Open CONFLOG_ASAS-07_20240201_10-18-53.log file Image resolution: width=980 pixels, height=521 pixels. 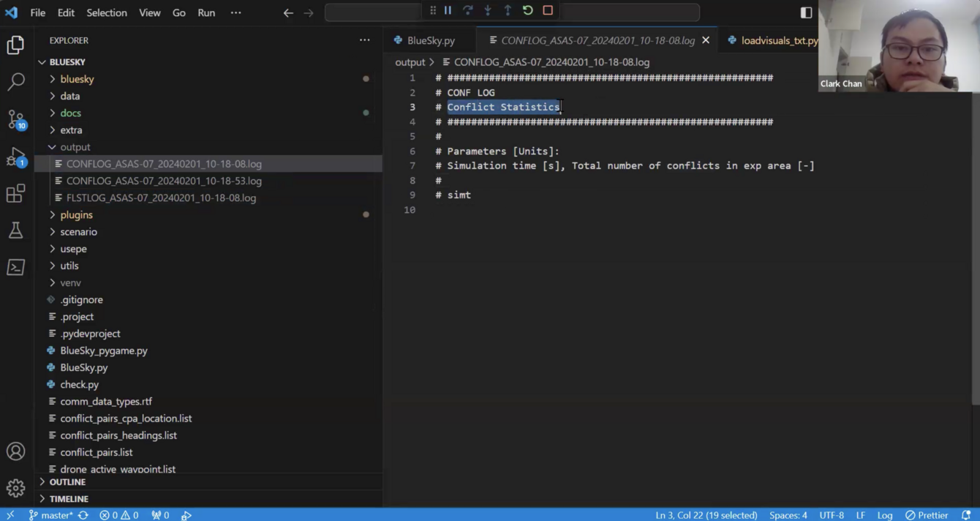click(164, 181)
